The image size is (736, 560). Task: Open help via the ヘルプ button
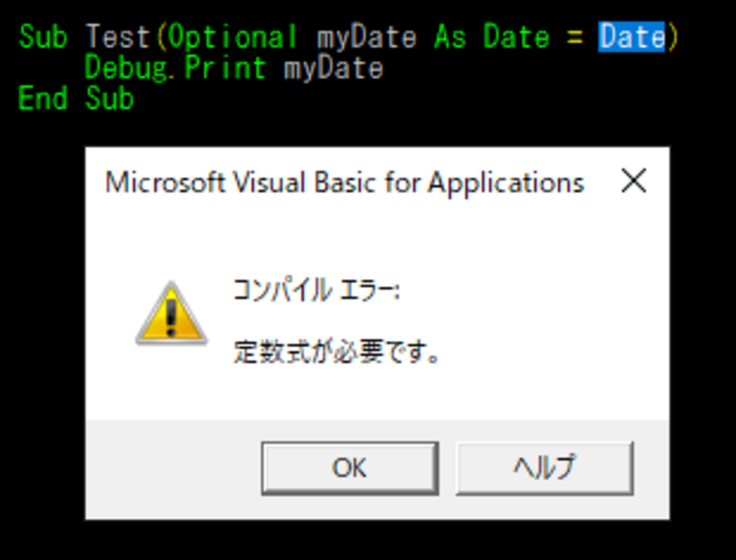point(544,468)
